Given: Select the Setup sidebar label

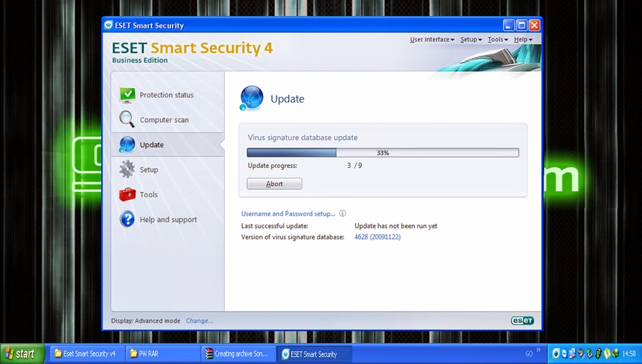Looking at the screenshot, I should click(x=149, y=169).
